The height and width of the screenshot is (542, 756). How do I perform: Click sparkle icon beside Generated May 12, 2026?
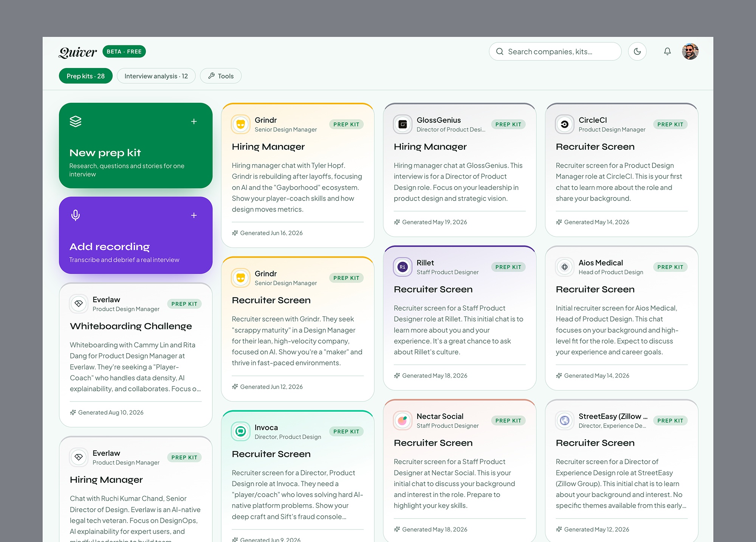(559, 529)
